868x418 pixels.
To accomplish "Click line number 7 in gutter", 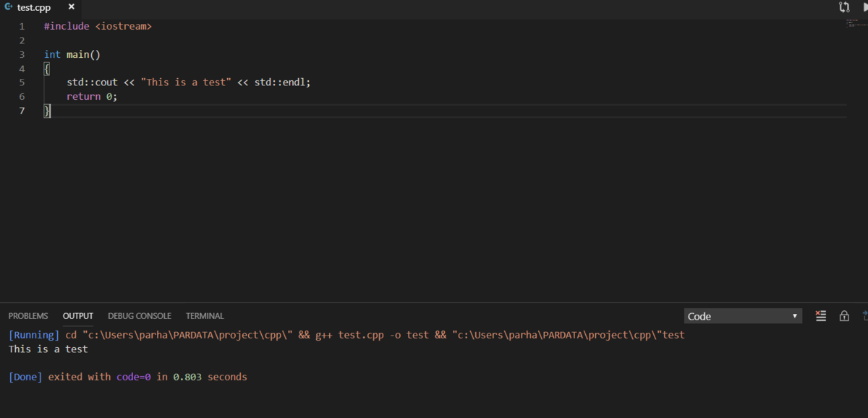I will tap(22, 111).
